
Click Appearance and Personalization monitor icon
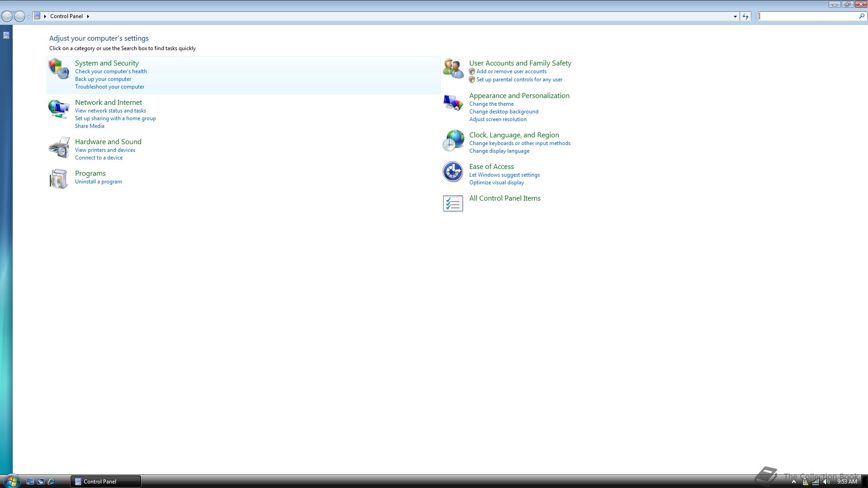453,102
